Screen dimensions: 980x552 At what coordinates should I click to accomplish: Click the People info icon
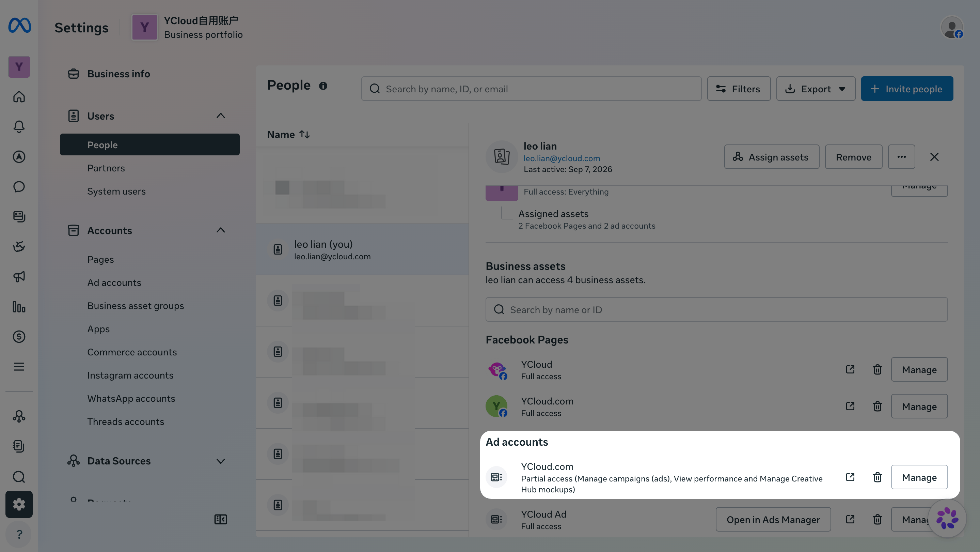tap(323, 86)
